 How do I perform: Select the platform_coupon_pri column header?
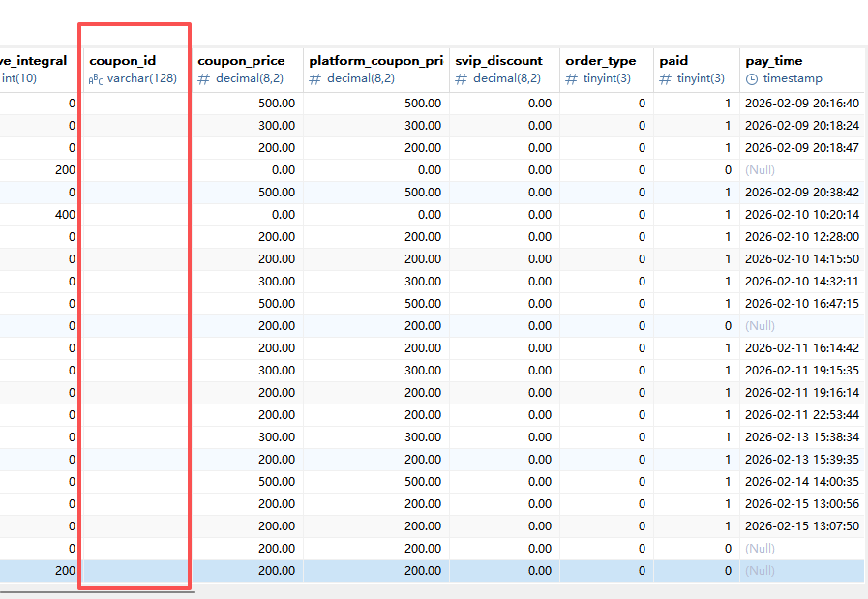point(376,61)
